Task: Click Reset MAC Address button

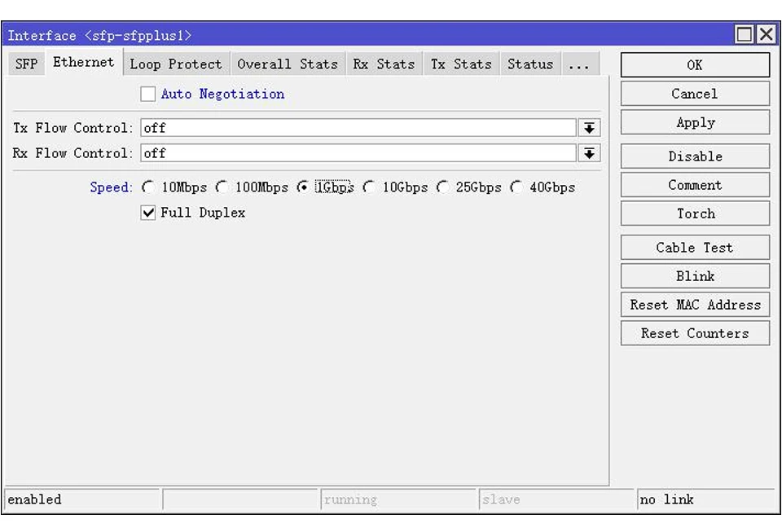Action: pyautogui.click(x=695, y=305)
